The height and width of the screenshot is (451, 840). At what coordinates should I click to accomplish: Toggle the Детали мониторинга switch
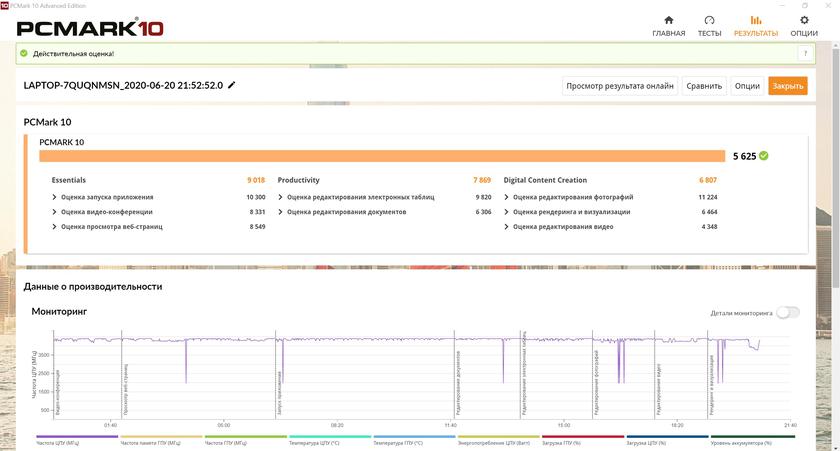788,313
